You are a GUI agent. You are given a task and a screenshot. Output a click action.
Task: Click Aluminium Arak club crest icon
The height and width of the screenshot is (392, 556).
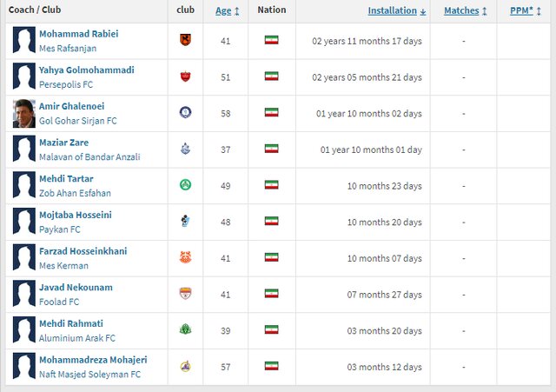184,329
